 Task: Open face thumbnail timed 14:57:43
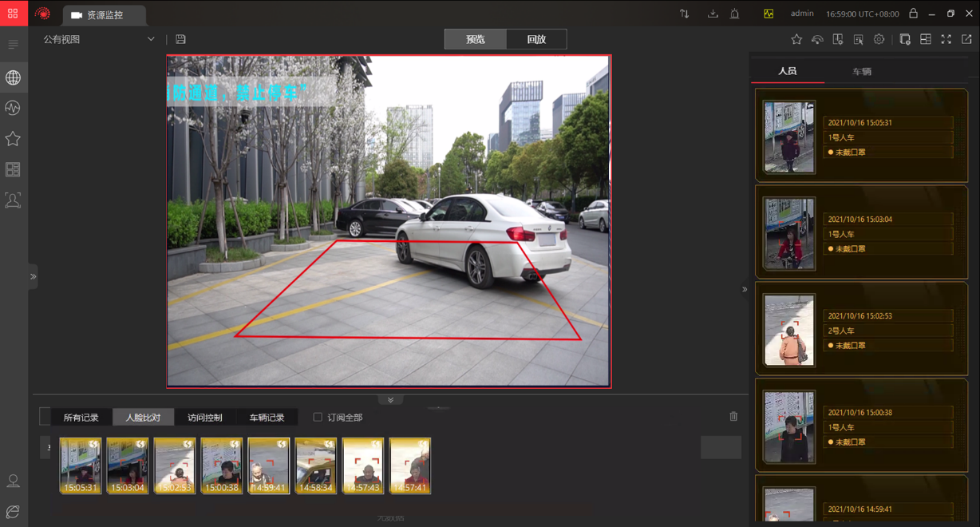(363, 466)
